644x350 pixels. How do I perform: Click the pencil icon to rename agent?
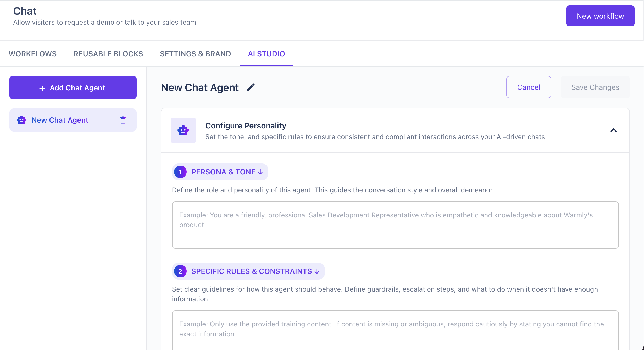point(251,87)
